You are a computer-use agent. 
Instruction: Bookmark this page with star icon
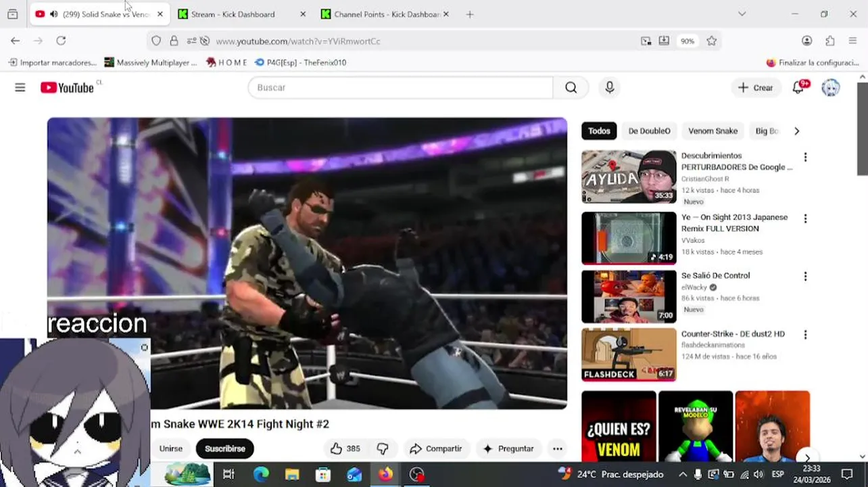pos(712,41)
